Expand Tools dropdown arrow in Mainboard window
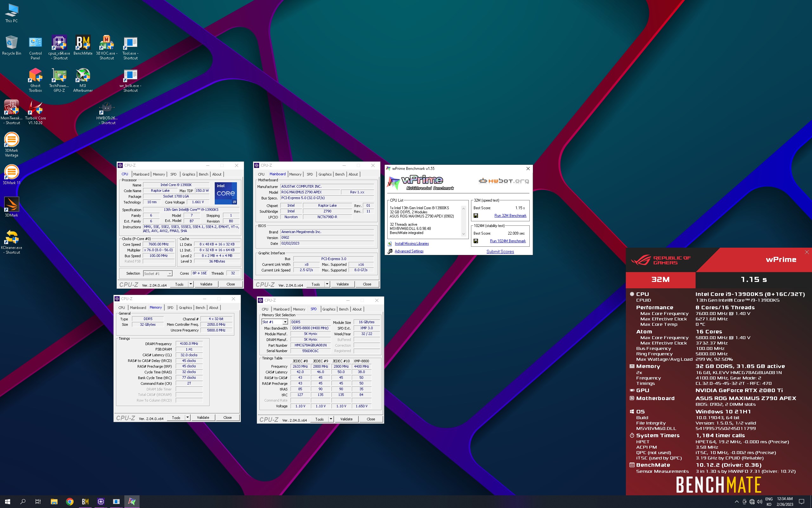Image resolution: width=812 pixels, height=508 pixels. pyautogui.click(x=327, y=284)
